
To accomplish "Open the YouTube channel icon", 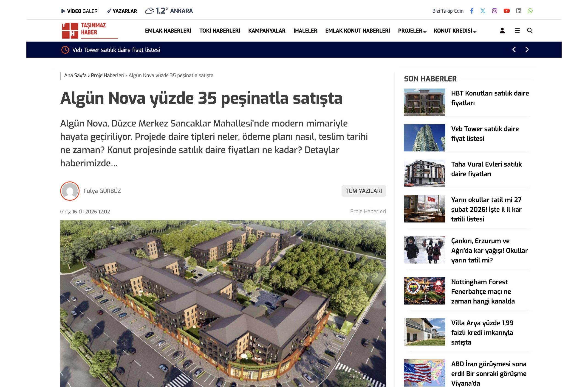I will click(507, 11).
